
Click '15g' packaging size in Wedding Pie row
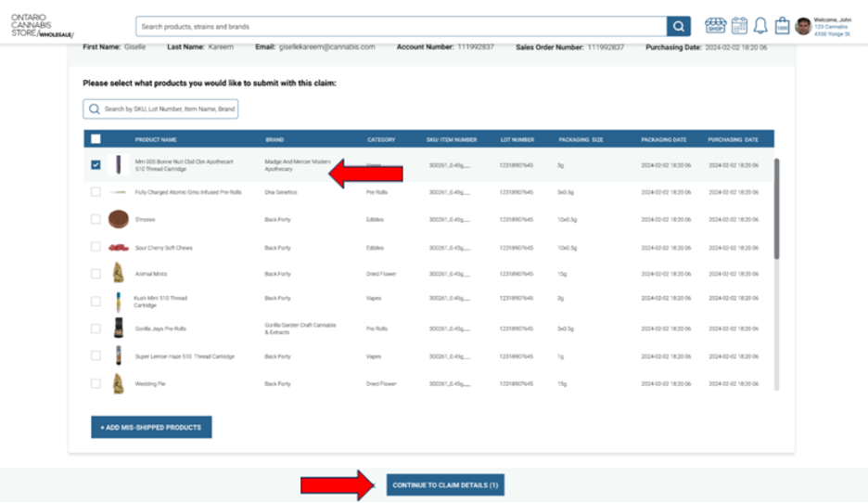coord(562,383)
